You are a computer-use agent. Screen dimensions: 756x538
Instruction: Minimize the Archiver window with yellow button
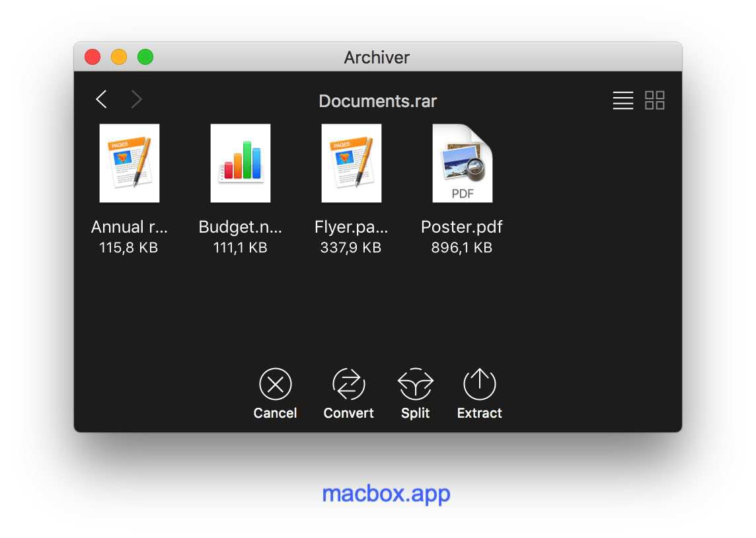119,57
